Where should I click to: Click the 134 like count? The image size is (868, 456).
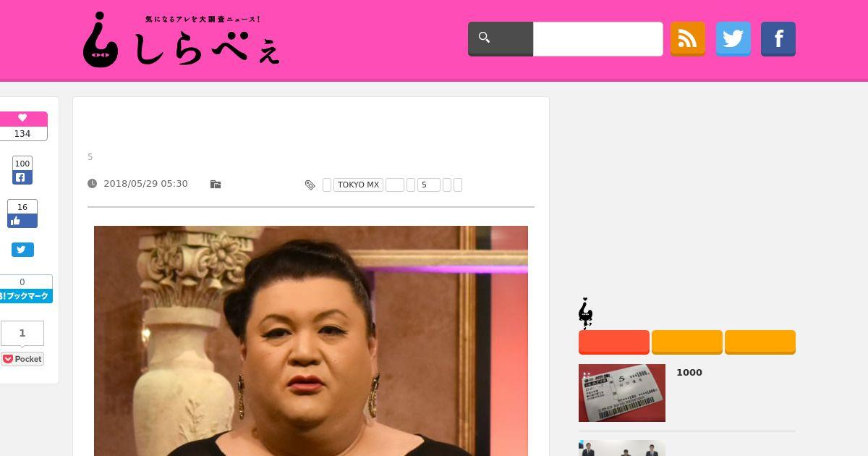click(23, 134)
